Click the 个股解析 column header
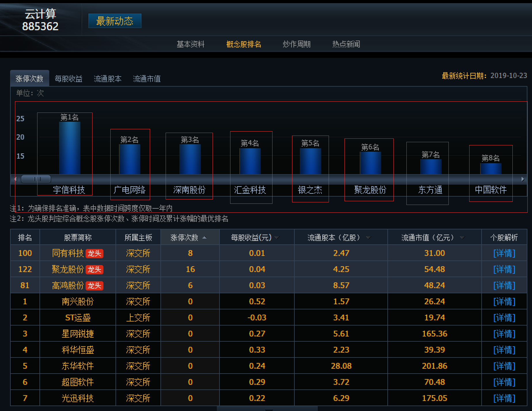The width and height of the screenshot is (532, 411). tap(504, 237)
